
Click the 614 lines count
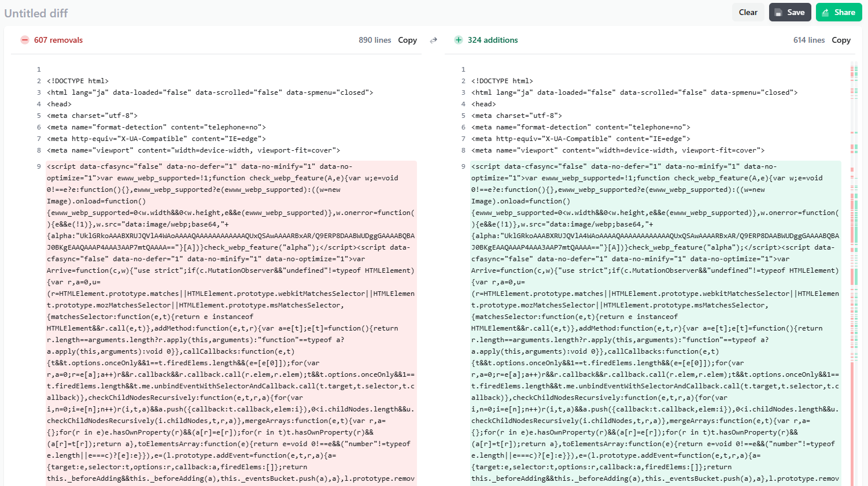(808, 40)
